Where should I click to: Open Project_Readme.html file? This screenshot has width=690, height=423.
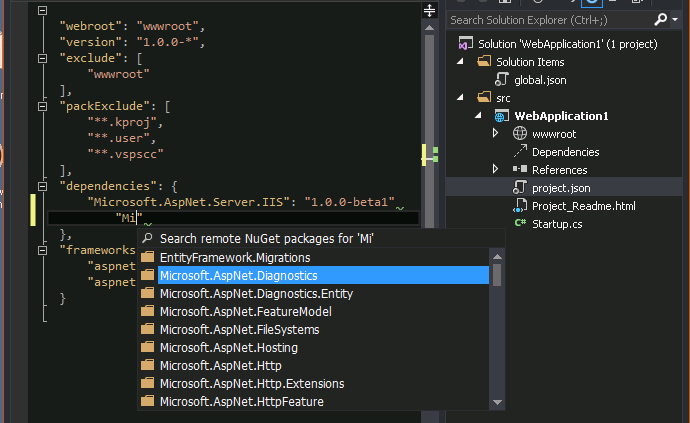tap(584, 206)
